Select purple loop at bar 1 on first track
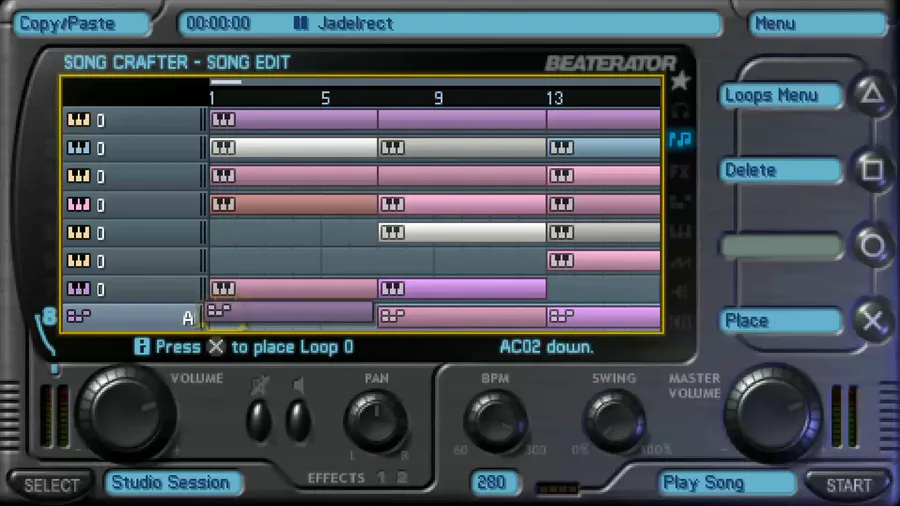900x506 pixels. [x=293, y=120]
